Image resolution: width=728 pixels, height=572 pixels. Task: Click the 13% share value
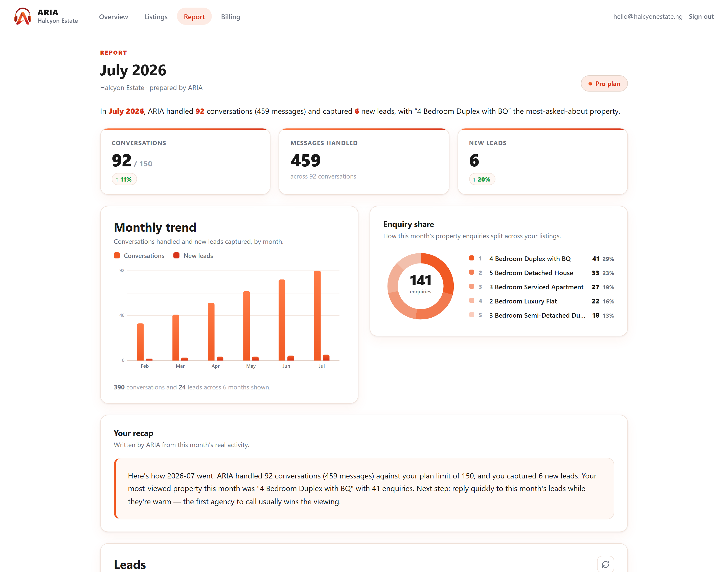pos(608,316)
